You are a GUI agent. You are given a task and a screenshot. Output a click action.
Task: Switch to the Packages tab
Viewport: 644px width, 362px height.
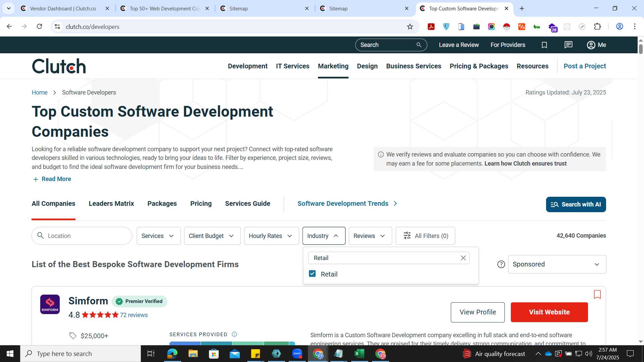[162, 204]
